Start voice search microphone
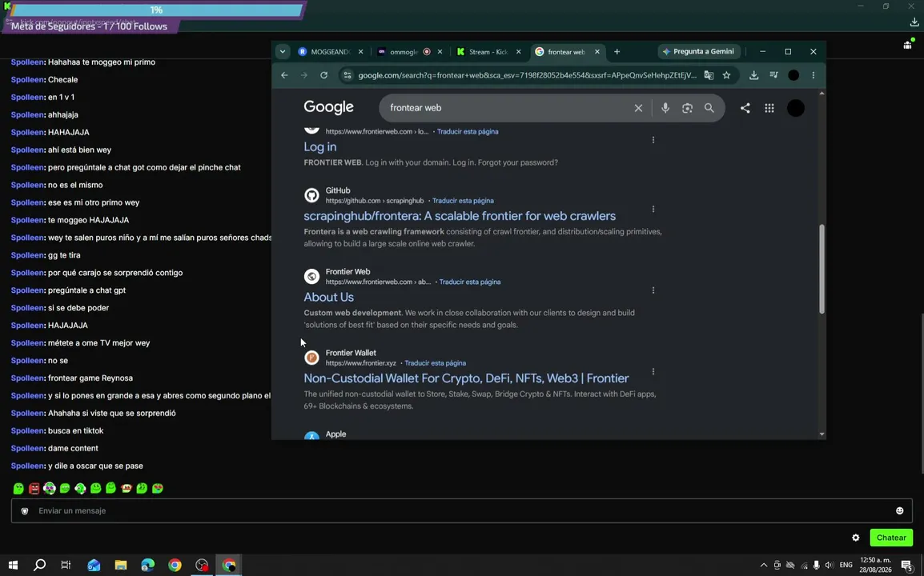924x576 pixels. point(665,108)
